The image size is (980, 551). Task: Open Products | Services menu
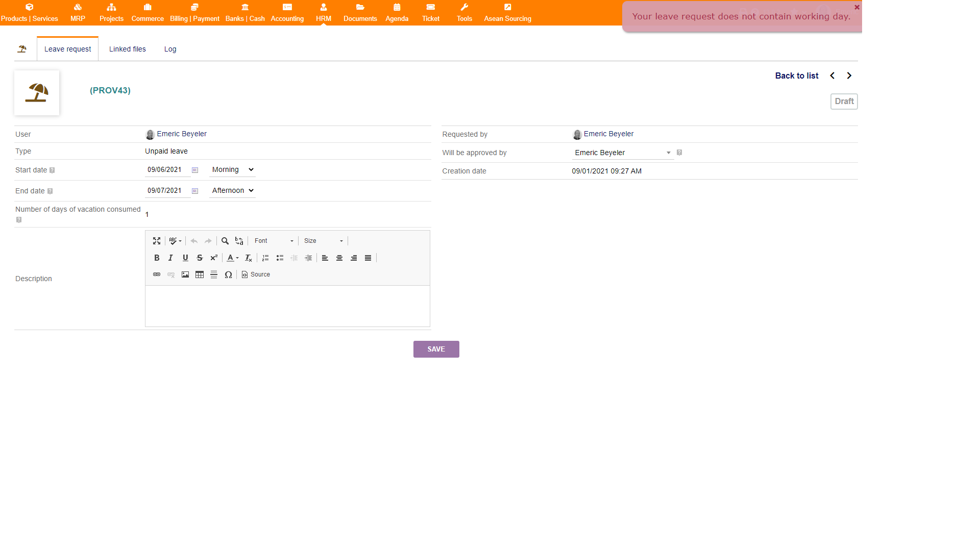pos(30,13)
